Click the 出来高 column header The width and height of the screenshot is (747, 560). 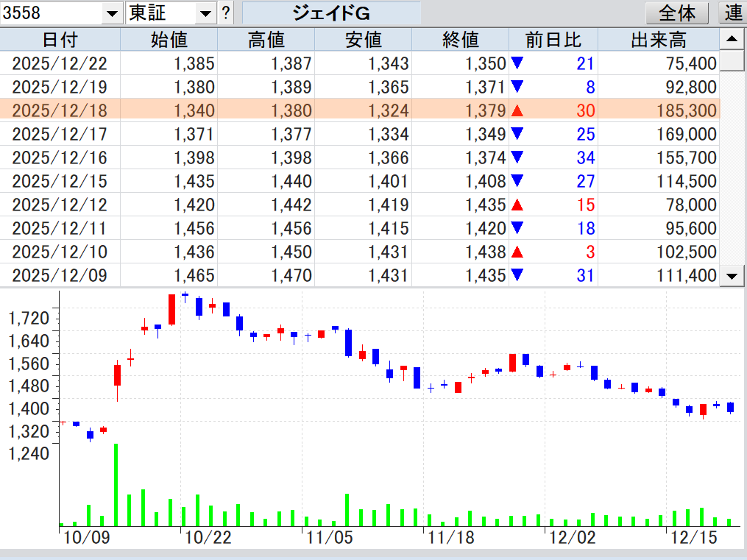[658, 40]
